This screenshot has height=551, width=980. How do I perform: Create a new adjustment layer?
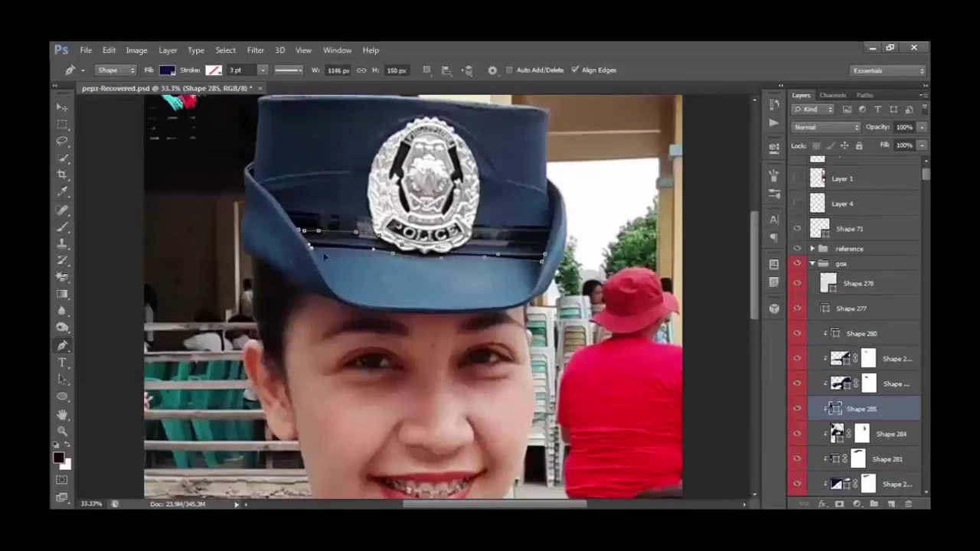857,504
